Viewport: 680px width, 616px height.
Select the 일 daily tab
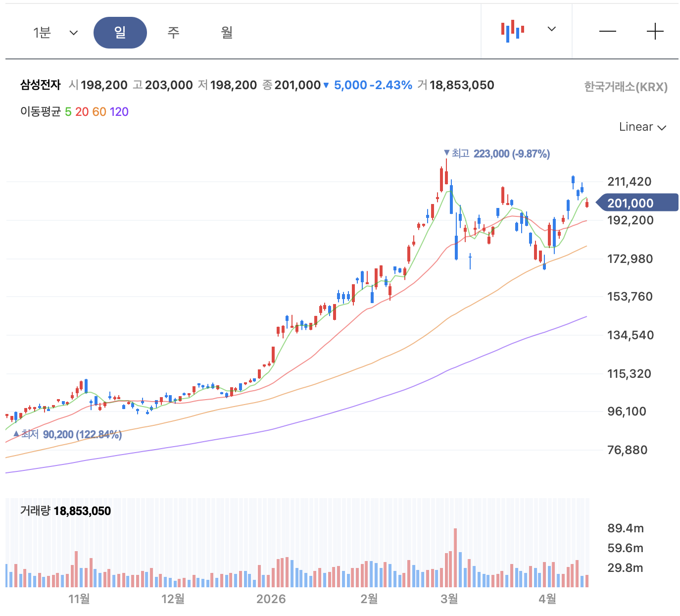click(x=120, y=33)
